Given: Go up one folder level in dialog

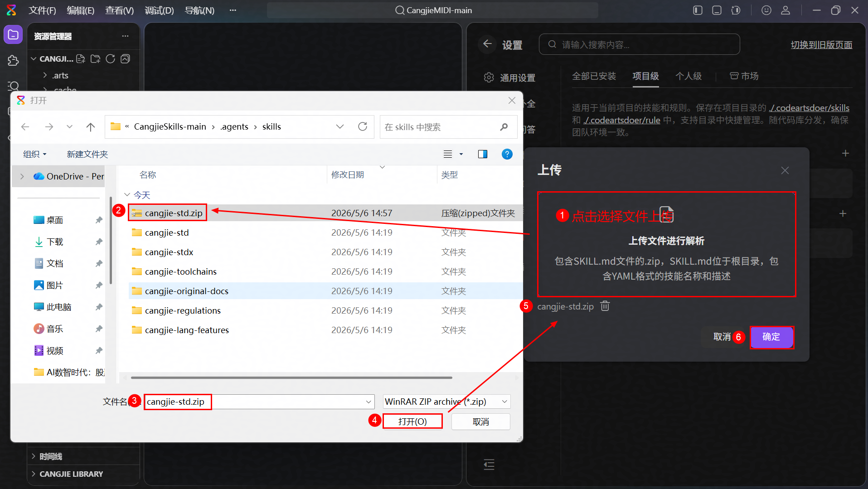Looking at the screenshot, I should [91, 127].
